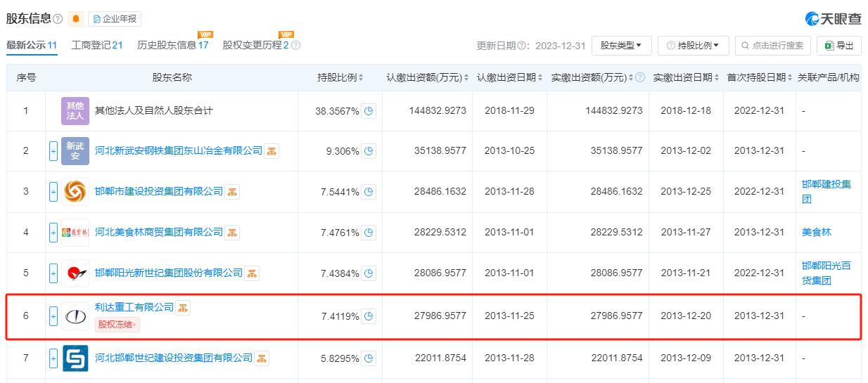The width and height of the screenshot is (868, 383).
Task: Click the pie chart icon beside 7.5441%
Action: point(369,191)
